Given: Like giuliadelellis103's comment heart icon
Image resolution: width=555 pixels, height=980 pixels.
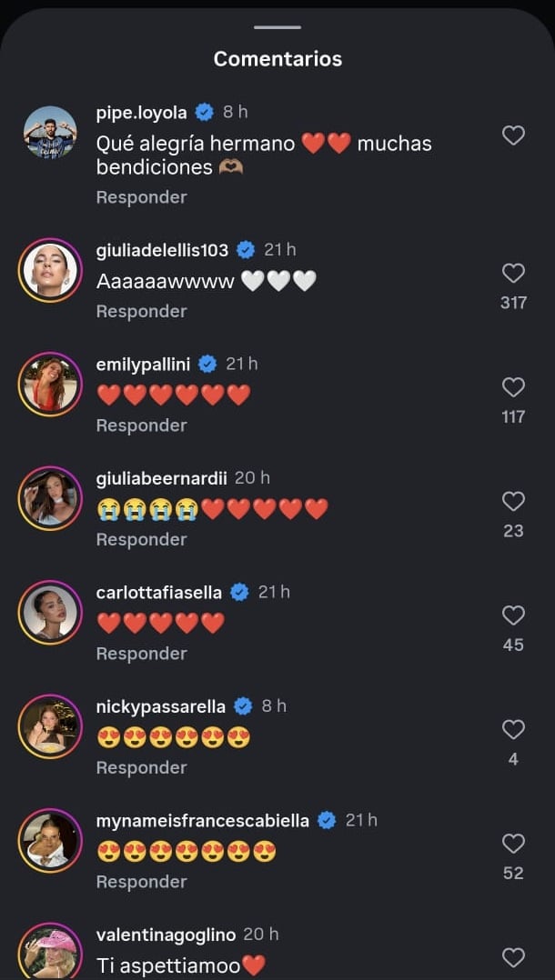Looking at the screenshot, I should [513, 273].
